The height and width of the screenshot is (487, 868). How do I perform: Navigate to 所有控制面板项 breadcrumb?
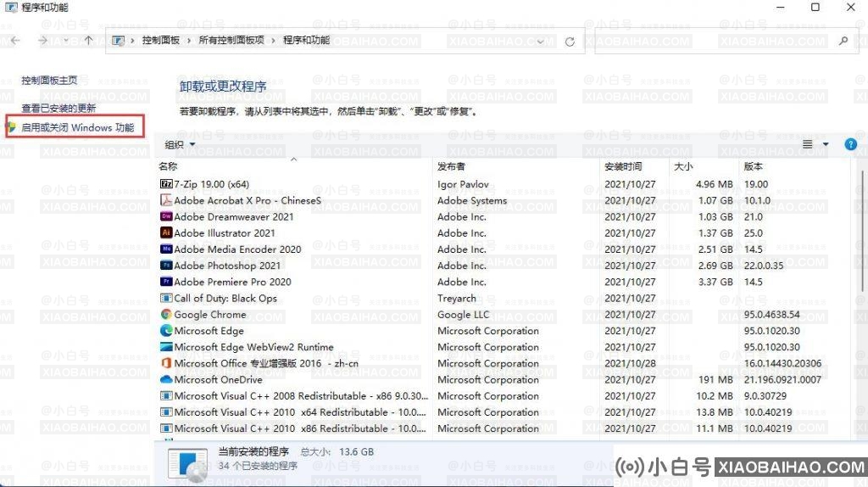pyautogui.click(x=231, y=41)
